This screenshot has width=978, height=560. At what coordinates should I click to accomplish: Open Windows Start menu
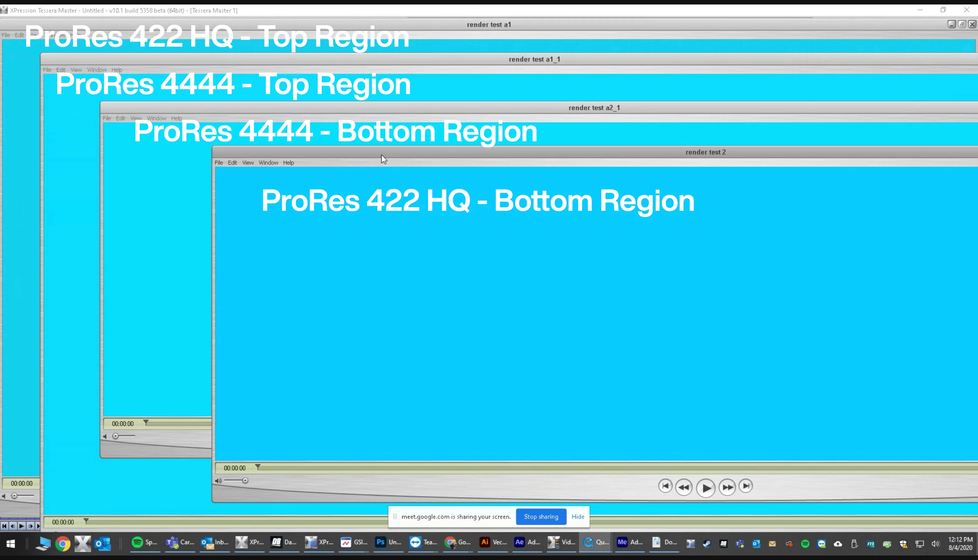tap(10, 544)
